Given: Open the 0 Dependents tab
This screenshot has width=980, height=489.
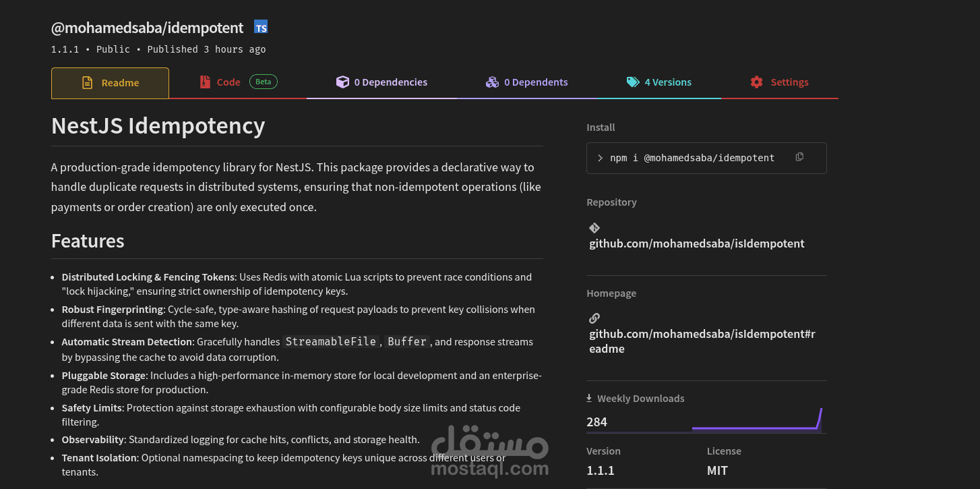Looking at the screenshot, I should 526,83.
